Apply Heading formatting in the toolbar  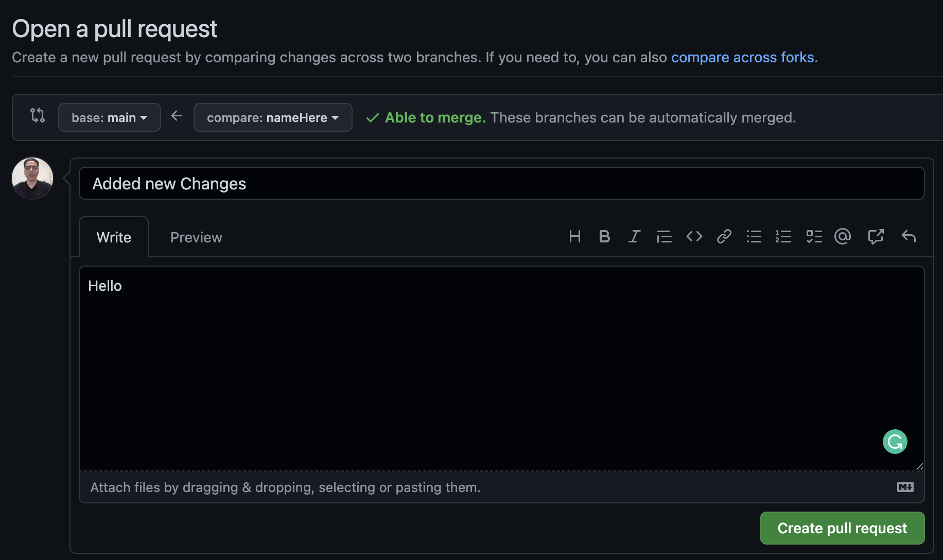click(x=575, y=237)
